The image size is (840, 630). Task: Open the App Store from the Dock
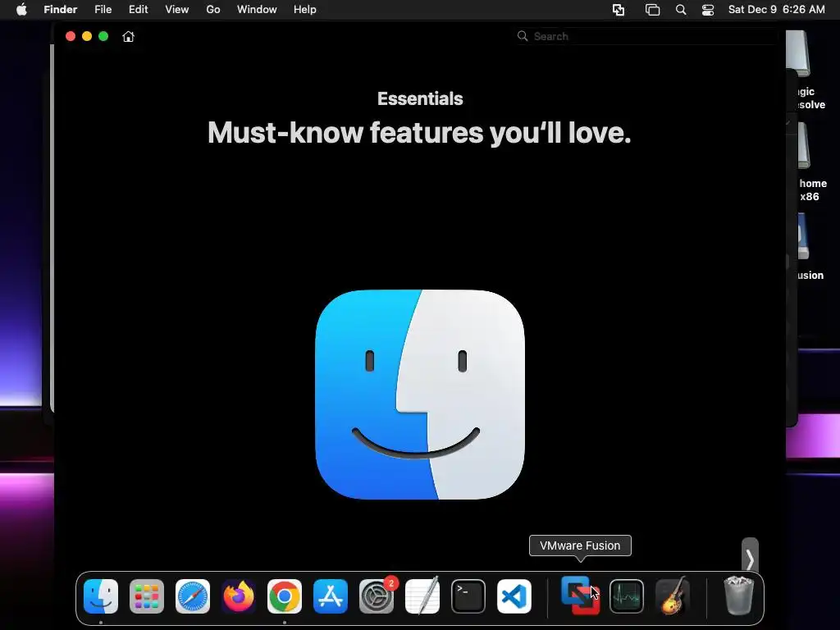[331, 596]
